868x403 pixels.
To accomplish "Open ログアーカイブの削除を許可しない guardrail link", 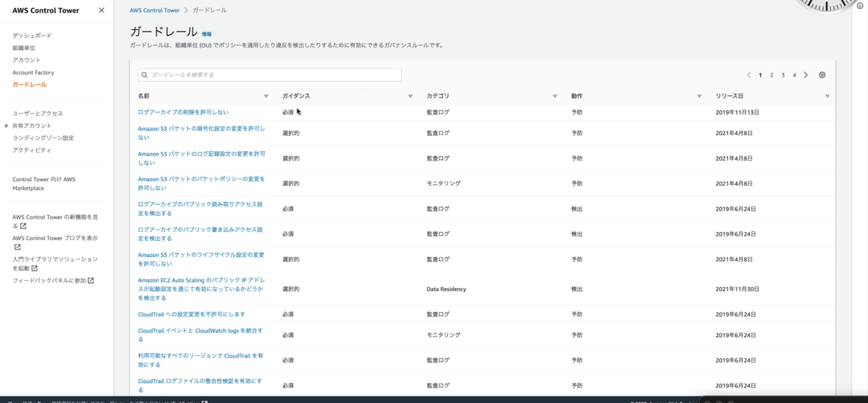I will [183, 112].
